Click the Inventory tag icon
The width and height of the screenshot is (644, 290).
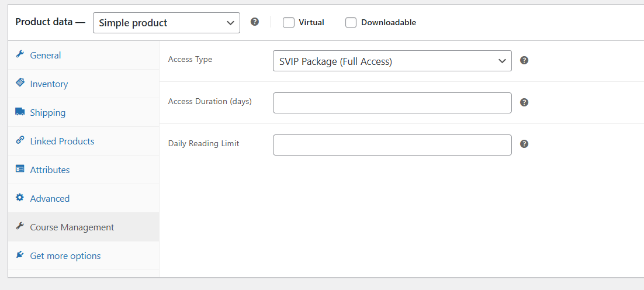(x=20, y=83)
